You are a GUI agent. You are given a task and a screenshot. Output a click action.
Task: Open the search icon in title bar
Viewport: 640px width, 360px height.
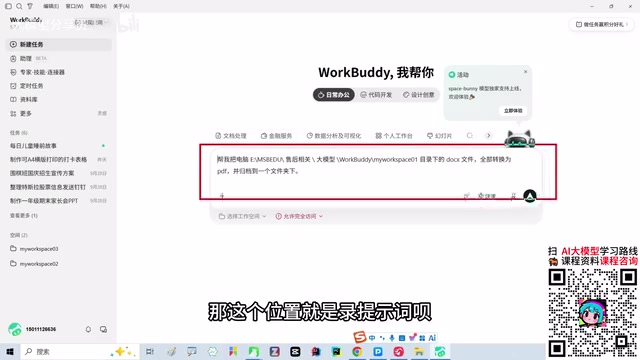click(19, 6)
